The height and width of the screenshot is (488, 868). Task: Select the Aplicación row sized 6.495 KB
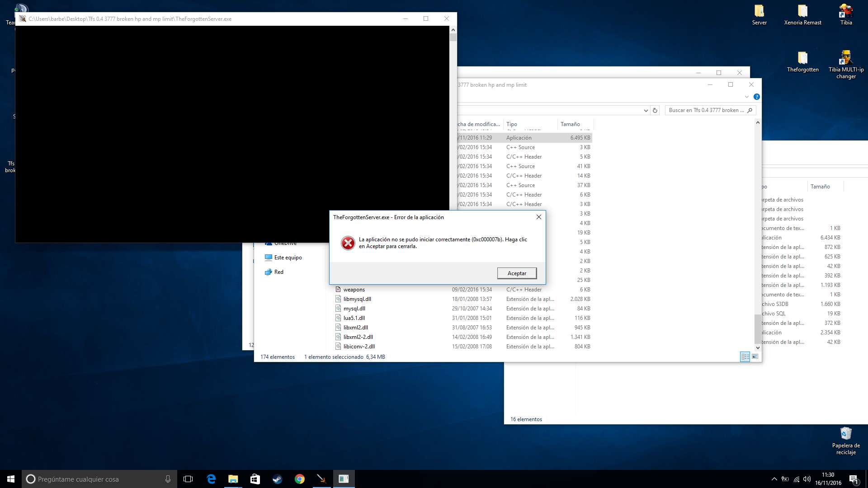pyautogui.click(x=524, y=138)
